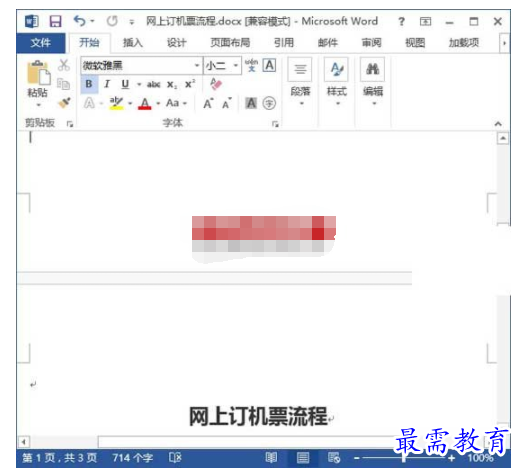Clear all formatting eraser icon
Screen dimensions: 517x472
(x=216, y=84)
